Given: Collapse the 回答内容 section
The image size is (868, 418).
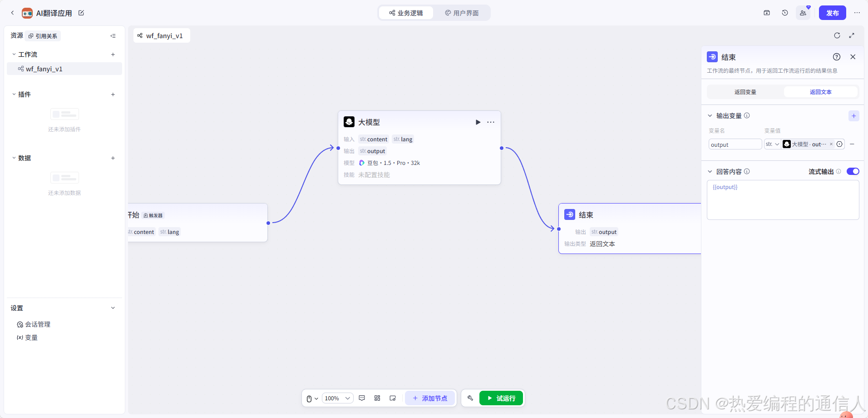Looking at the screenshot, I should (x=710, y=172).
